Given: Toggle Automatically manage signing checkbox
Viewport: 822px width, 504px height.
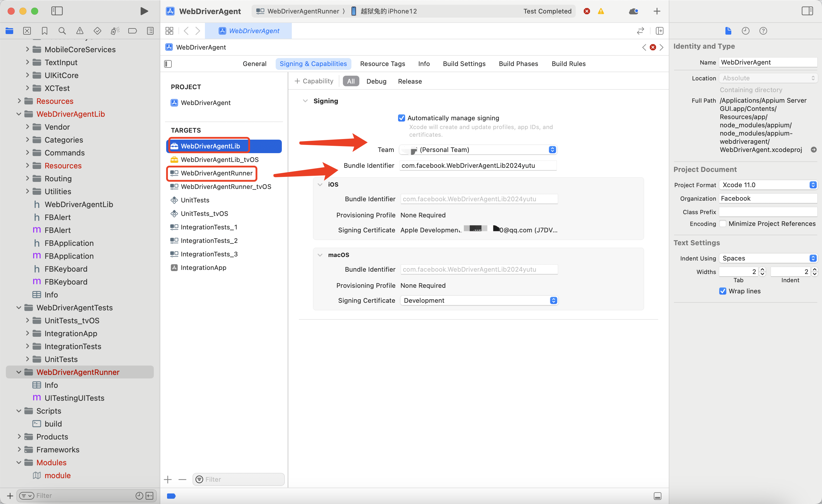Looking at the screenshot, I should pyautogui.click(x=402, y=118).
